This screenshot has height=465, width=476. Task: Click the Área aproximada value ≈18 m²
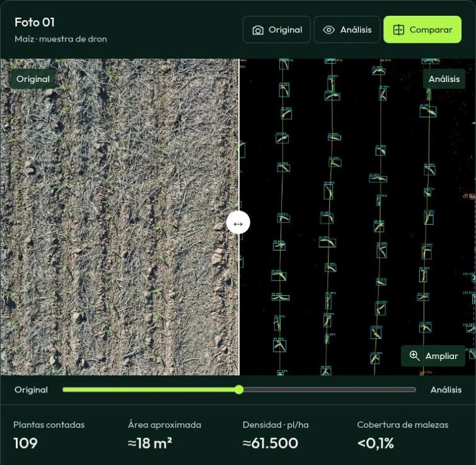click(149, 443)
